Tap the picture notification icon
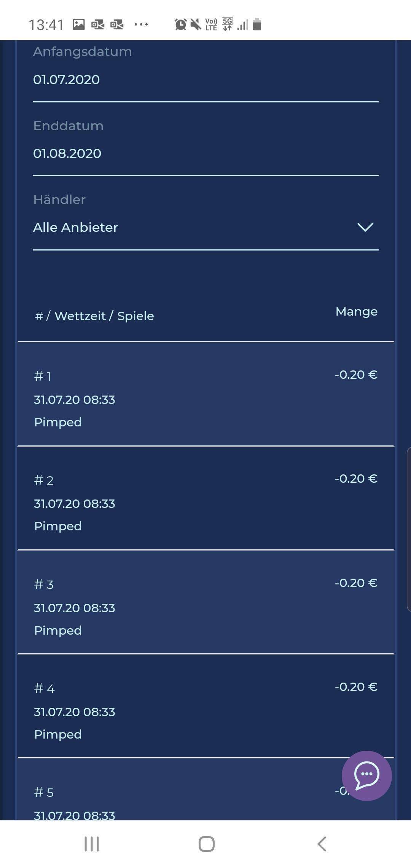The image size is (411, 868). 79,25
